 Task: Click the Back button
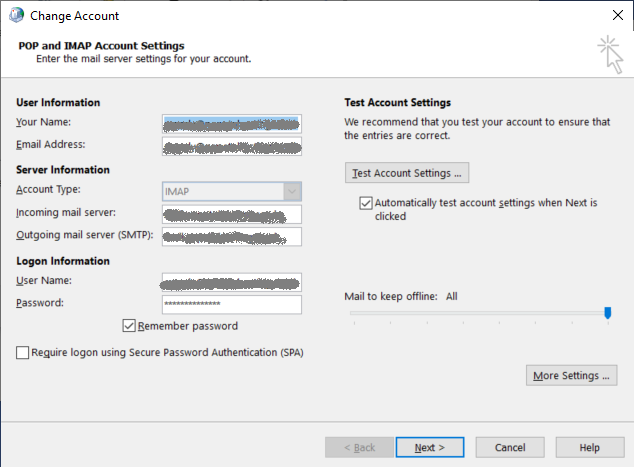pos(360,447)
